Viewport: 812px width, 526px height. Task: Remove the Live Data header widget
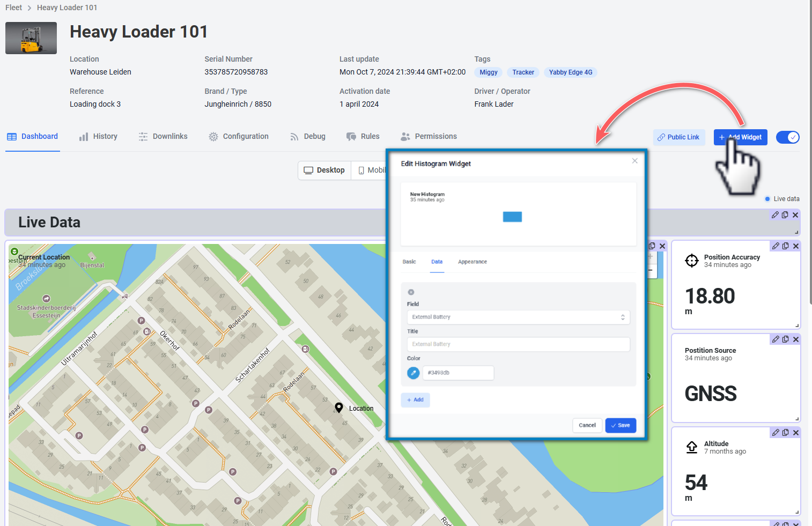click(x=795, y=215)
